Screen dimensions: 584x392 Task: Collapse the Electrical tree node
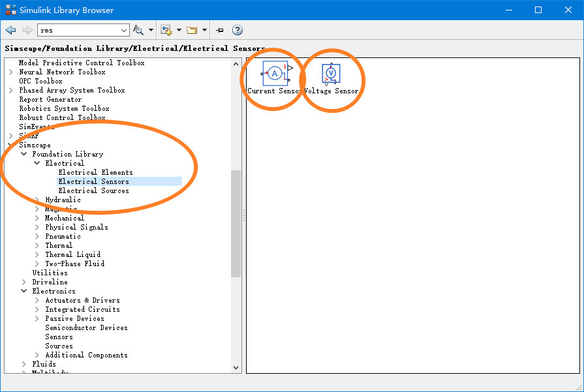point(37,163)
